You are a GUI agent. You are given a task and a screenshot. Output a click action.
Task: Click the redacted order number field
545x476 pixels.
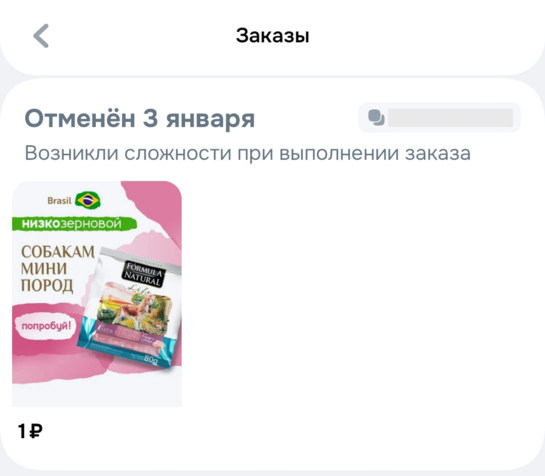point(450,118)
